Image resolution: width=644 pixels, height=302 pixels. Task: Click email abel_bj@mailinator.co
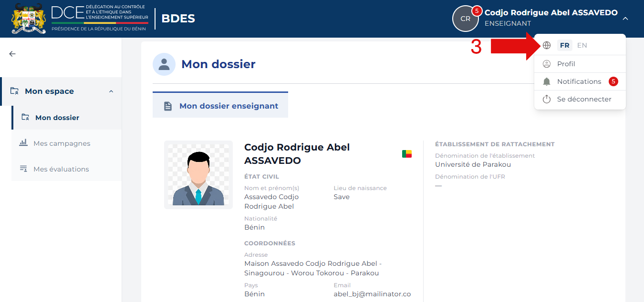tap(372, 294)
